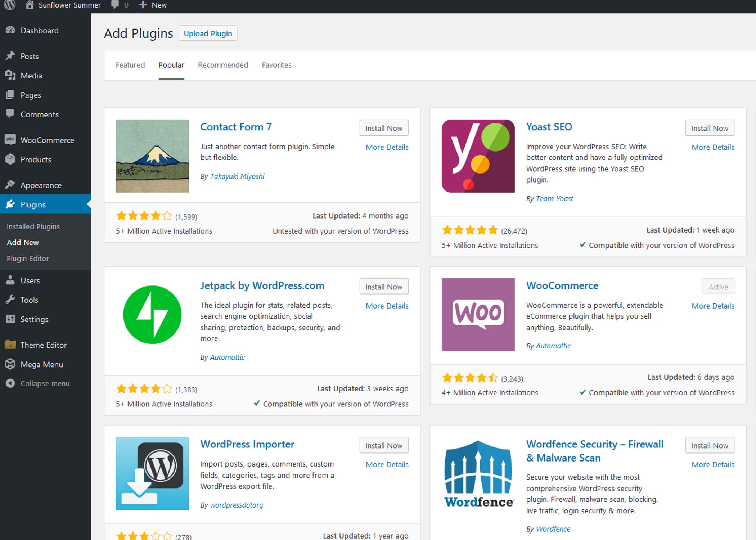Viewport: 756px width, 540px height.
Task: Click the Theme Editor folder icon
Action: (x=10, y=345)
